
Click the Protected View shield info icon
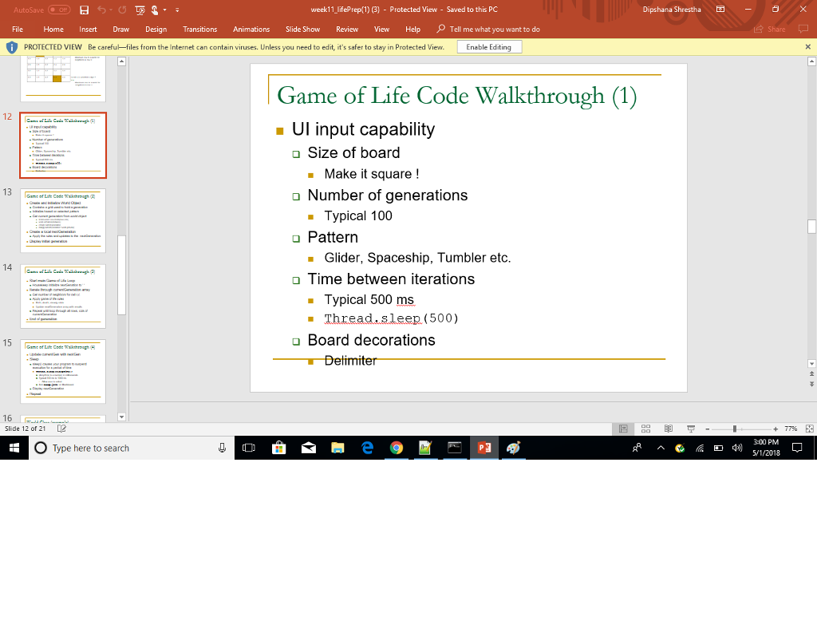coord(11,47)
